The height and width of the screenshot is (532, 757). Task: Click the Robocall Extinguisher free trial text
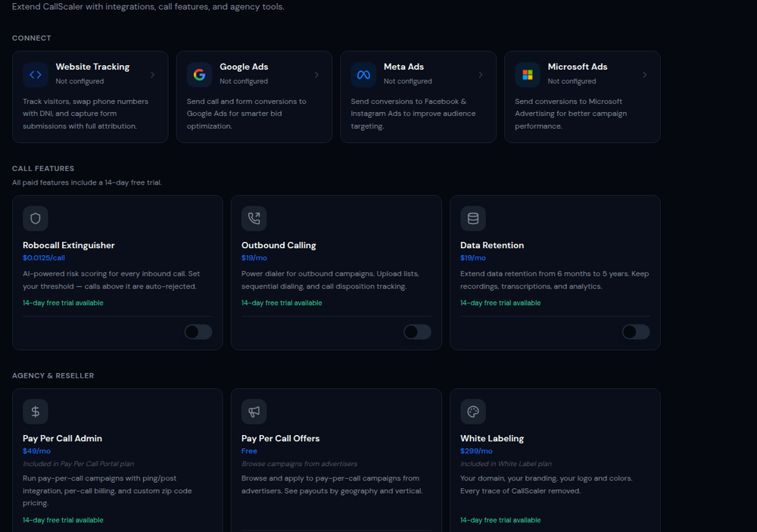coord(63,303)
